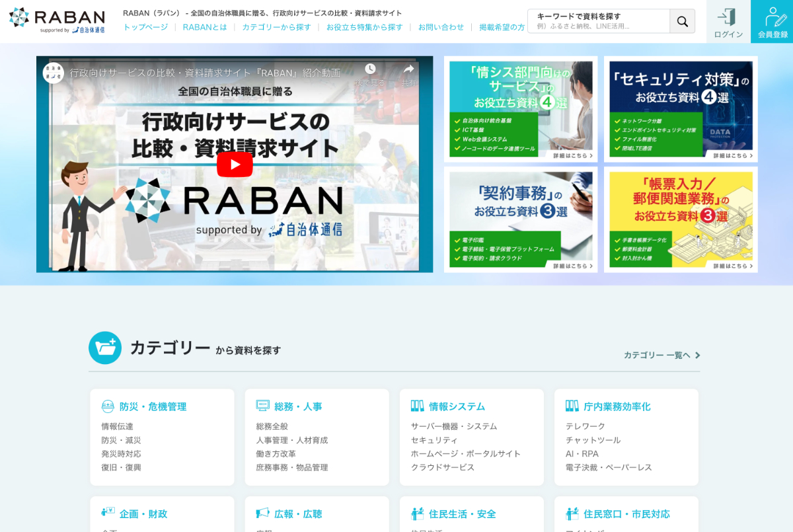Open the 住民生活・安全 category heading

(x=462, y=513)
